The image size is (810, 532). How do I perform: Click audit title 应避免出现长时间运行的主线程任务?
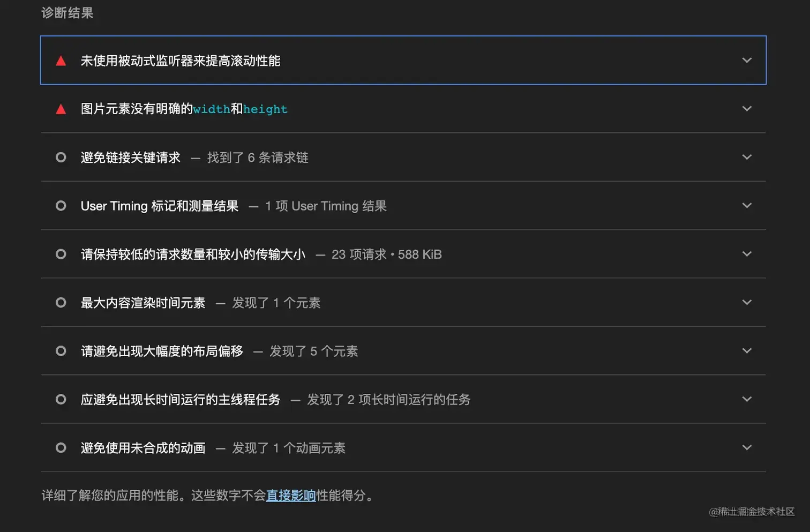coord(181,400)
